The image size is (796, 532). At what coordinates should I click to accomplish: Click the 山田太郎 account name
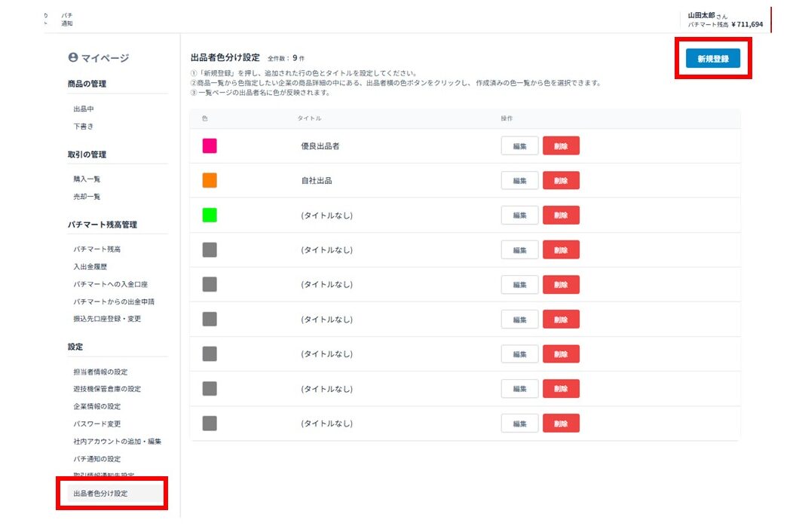click(x=703, y=15)
